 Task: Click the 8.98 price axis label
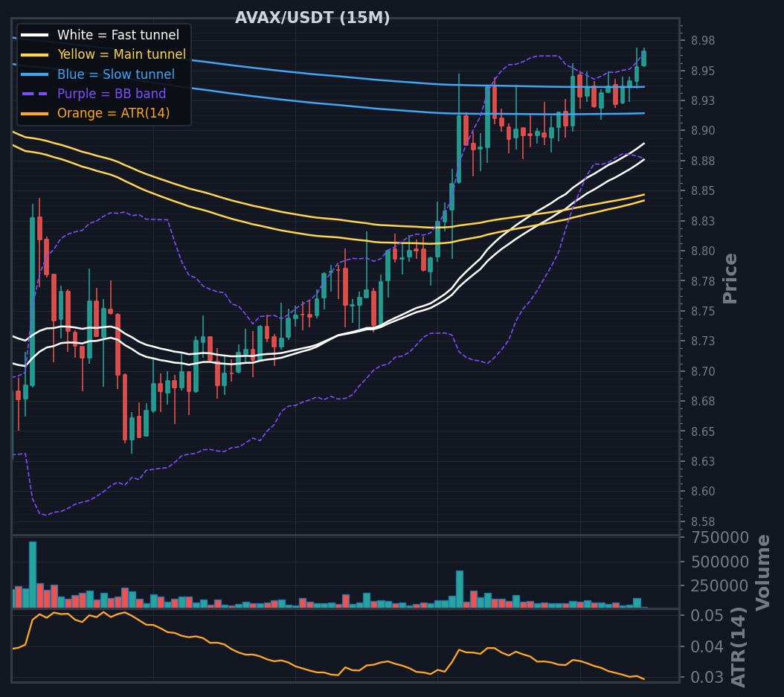click(x=703, y=40)
